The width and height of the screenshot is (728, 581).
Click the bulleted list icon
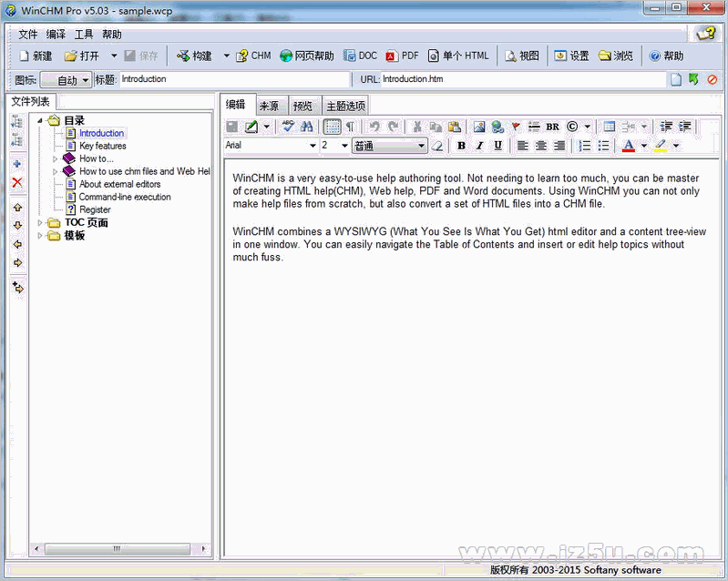tap(603, 146)
